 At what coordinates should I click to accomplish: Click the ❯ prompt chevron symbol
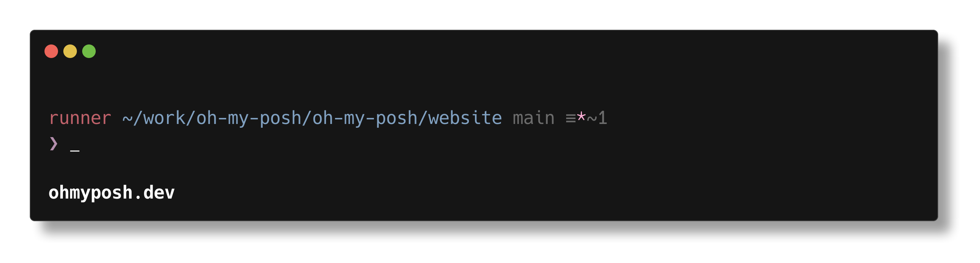click(54, 144)
